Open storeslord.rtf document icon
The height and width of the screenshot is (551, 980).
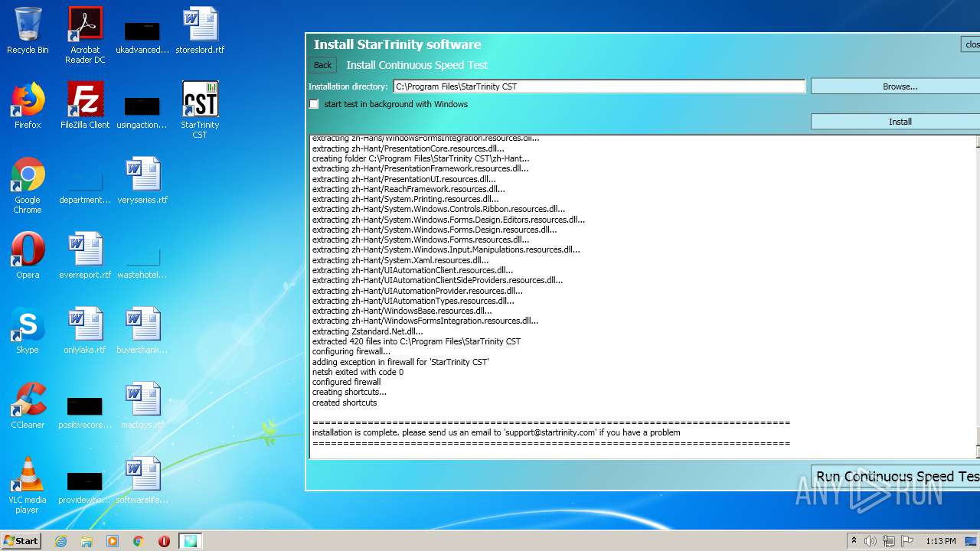point(200,31)
